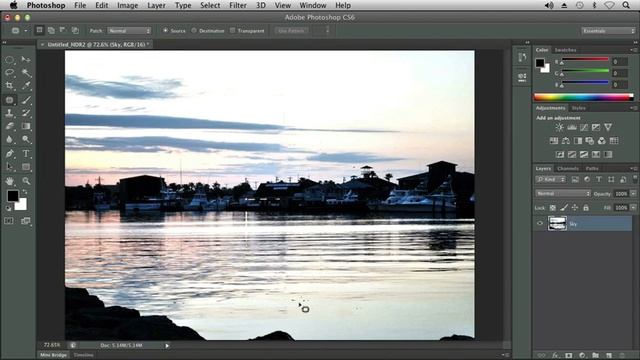Add a Color Balance adjustment

(x=566, y=141)
